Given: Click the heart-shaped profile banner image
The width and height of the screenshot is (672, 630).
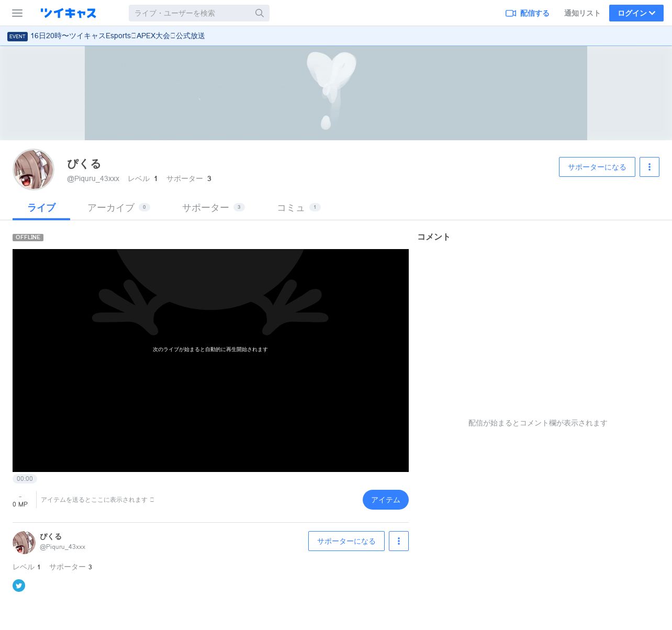Looking at the screenshot, I should [x=336, y=93].
